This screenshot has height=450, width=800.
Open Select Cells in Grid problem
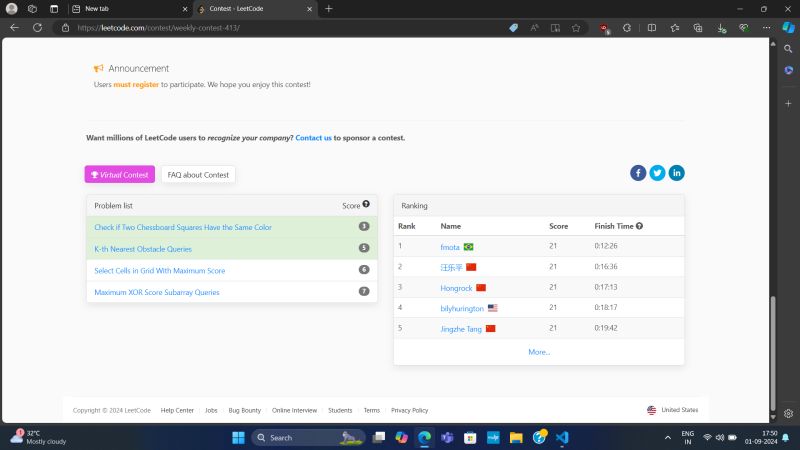(160, 270)
